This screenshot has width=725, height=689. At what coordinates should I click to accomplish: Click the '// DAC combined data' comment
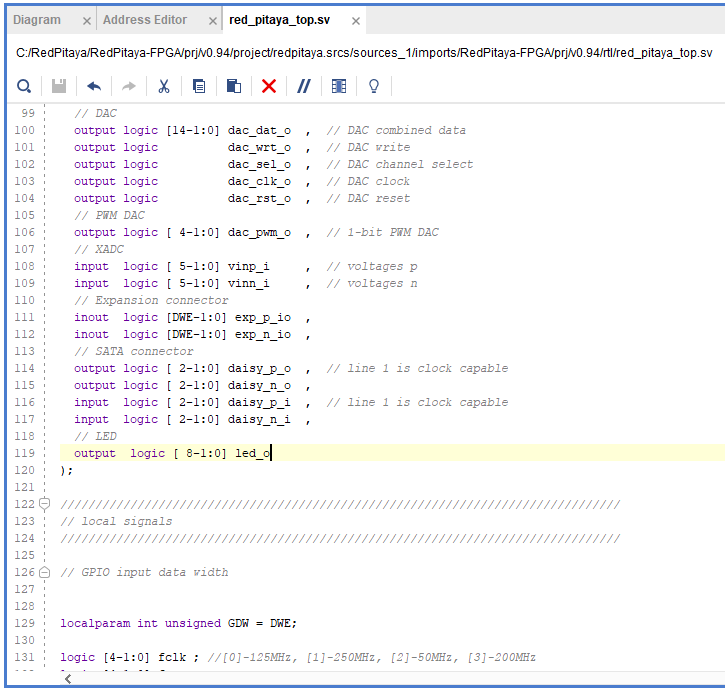tap(396, 130)
